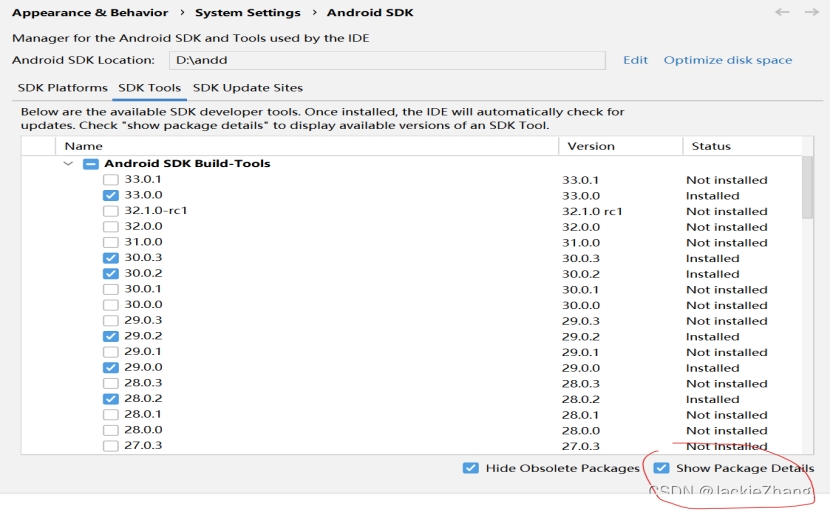Click the System Settings breadcrumb
This screenshot has height=511, width=830.
click(248, 13)
